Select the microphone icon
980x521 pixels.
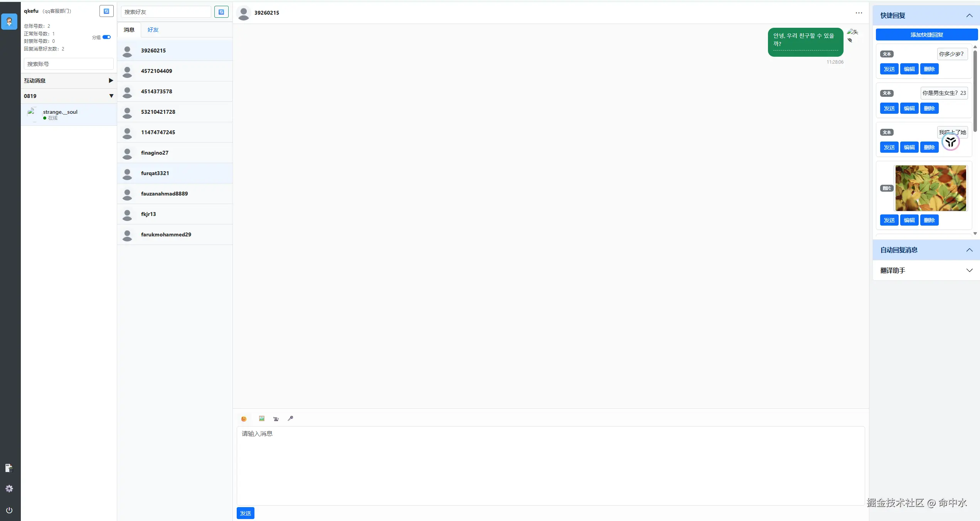290,418
